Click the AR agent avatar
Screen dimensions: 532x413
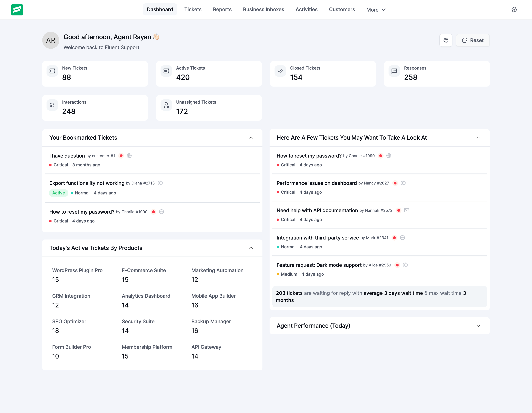point(51,40)
